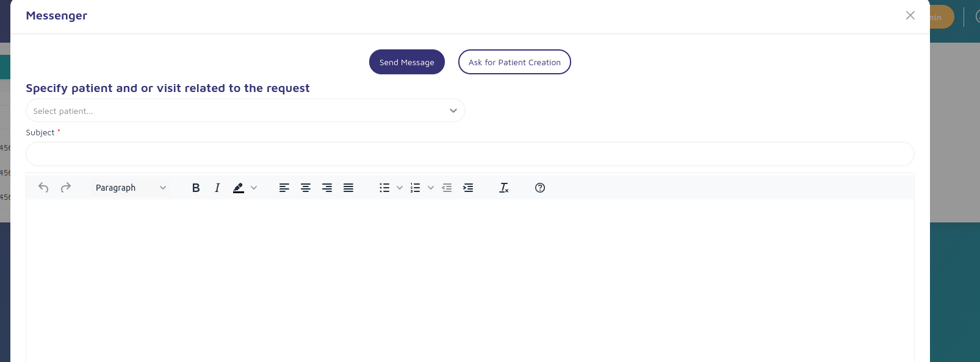Click the Send Message button
This screenshot has height=362, width=980.
point(407,62)
